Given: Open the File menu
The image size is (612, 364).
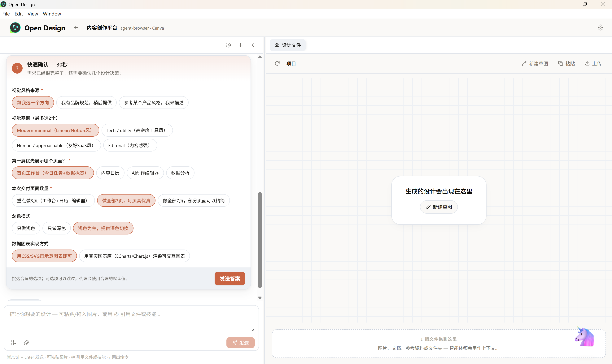Looking at the screenshot, I should tap(6, 14).
